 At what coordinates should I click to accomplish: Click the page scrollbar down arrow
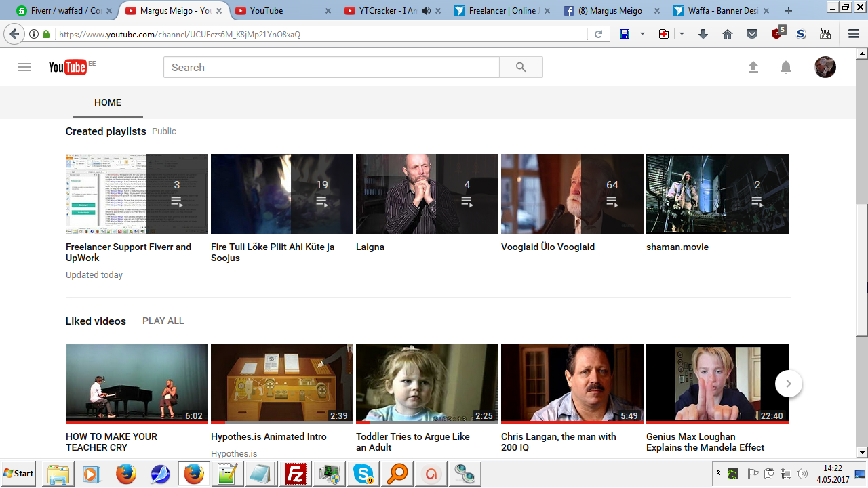863,452
